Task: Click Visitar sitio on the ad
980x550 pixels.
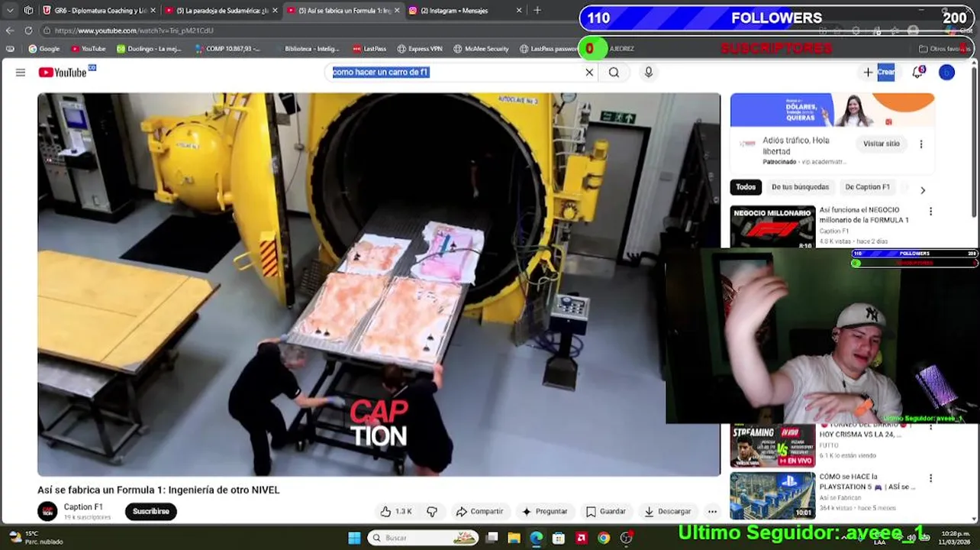Action: tap(881, 144)
